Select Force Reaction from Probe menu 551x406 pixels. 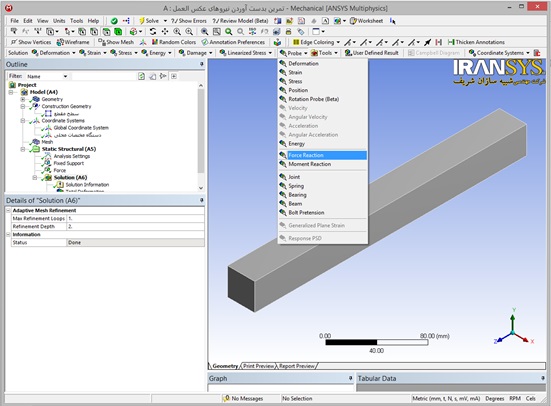click(323, 155)
